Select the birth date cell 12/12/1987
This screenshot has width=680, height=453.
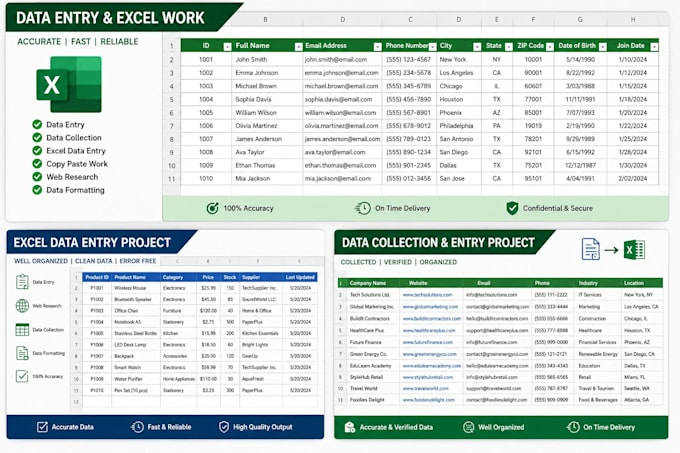[x=580, y=165]
